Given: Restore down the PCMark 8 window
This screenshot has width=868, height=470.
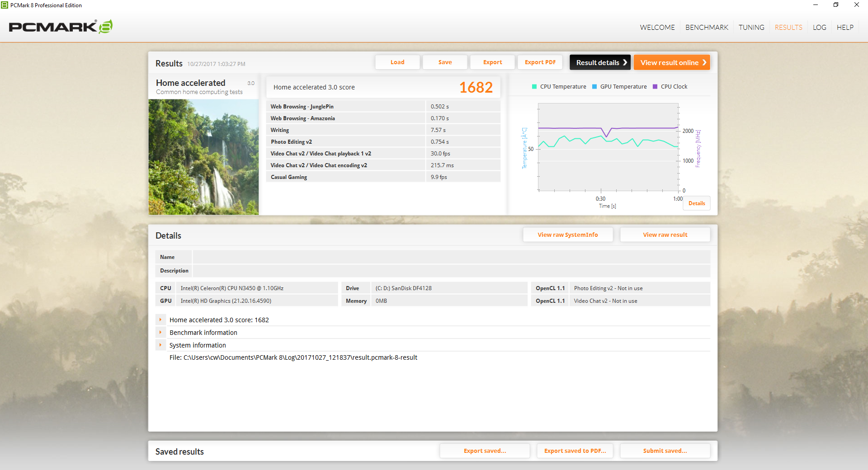Looking at the screenshot, I should coord(836,5).
